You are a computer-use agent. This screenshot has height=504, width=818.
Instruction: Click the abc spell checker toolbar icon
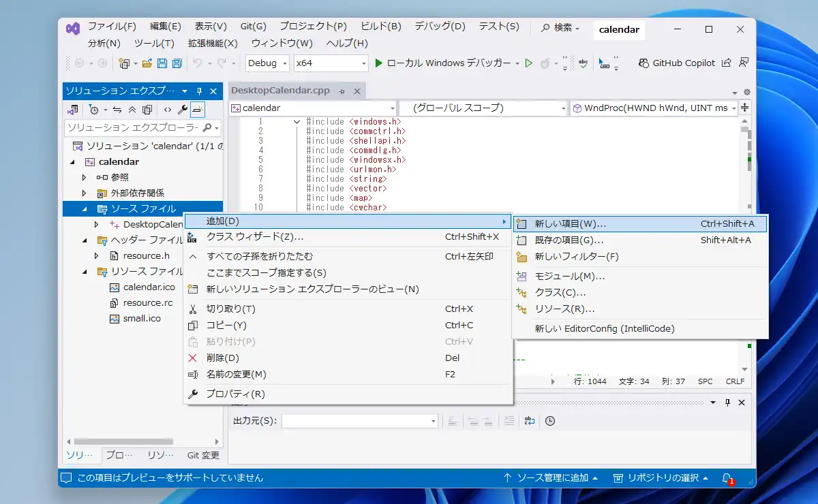[x=584, y=63]
